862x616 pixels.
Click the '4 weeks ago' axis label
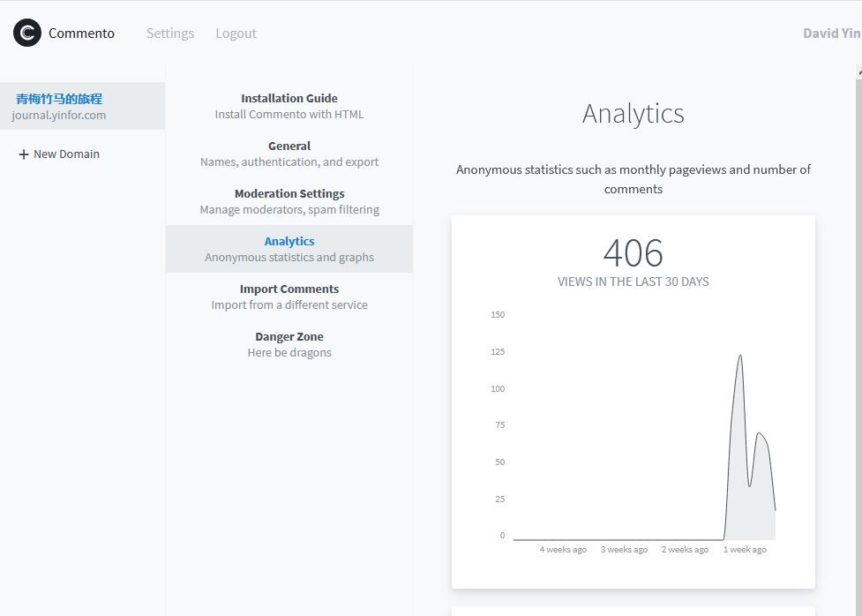563,550
